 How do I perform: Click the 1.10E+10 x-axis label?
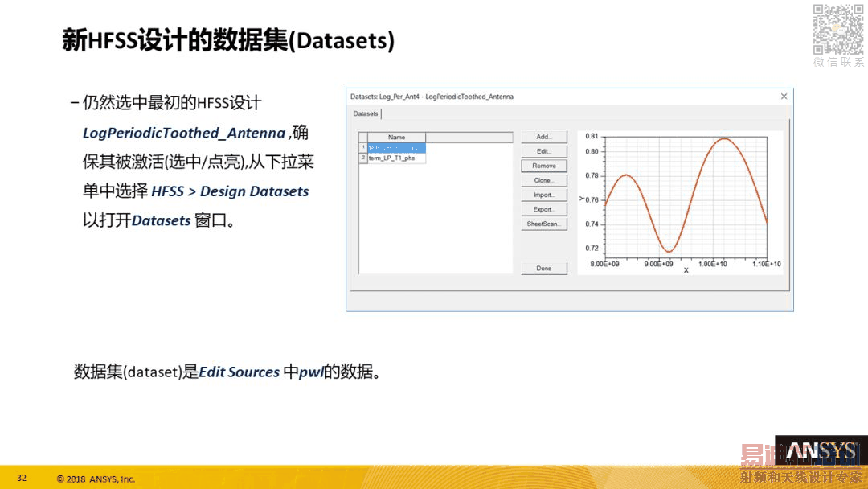[x=767, y=264]
